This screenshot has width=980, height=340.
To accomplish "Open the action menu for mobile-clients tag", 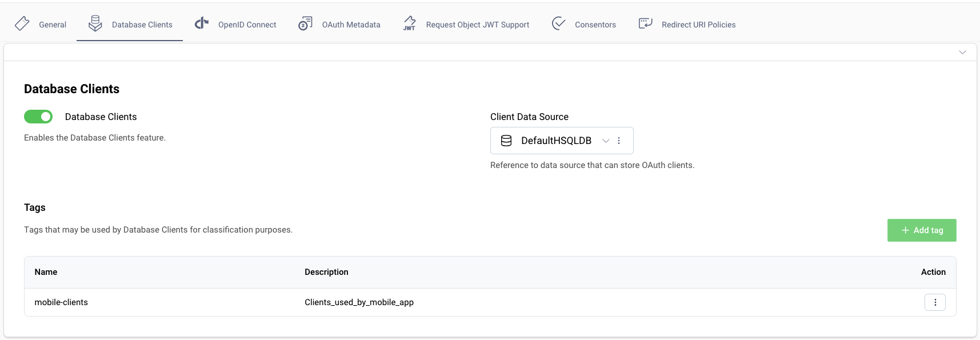I will coord(935,302).
